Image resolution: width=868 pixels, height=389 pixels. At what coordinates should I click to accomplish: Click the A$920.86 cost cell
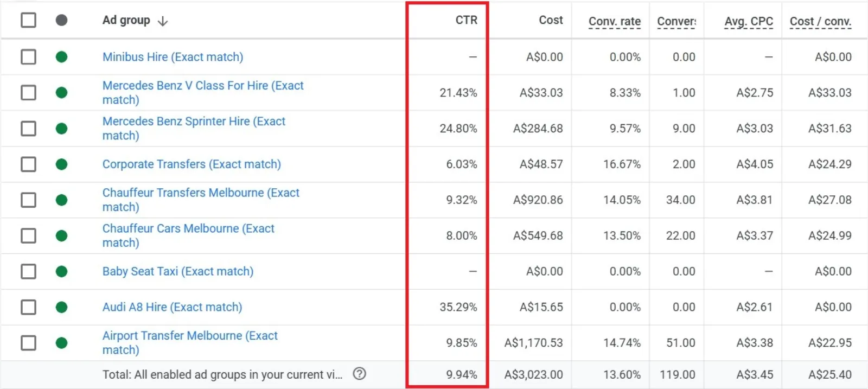tap(538, 200)
